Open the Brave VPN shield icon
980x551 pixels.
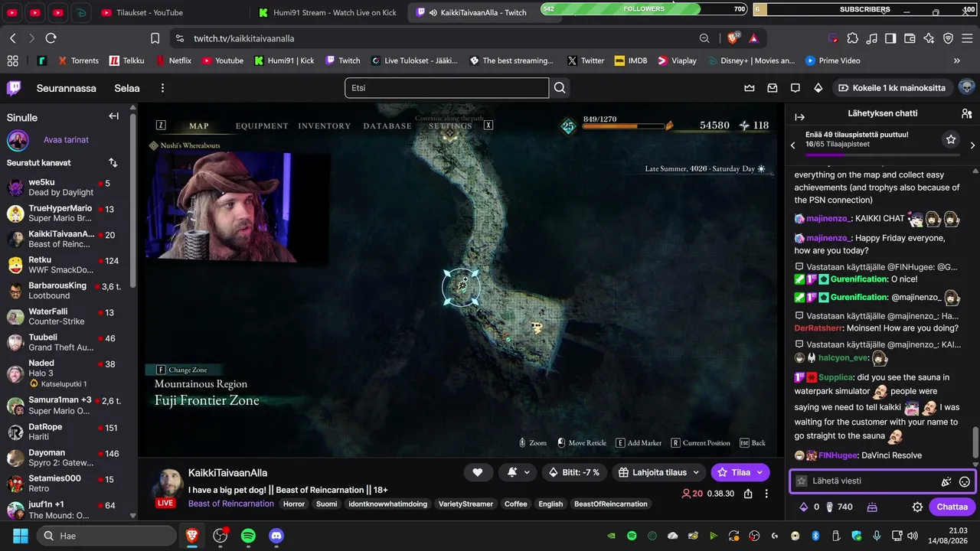948,38
